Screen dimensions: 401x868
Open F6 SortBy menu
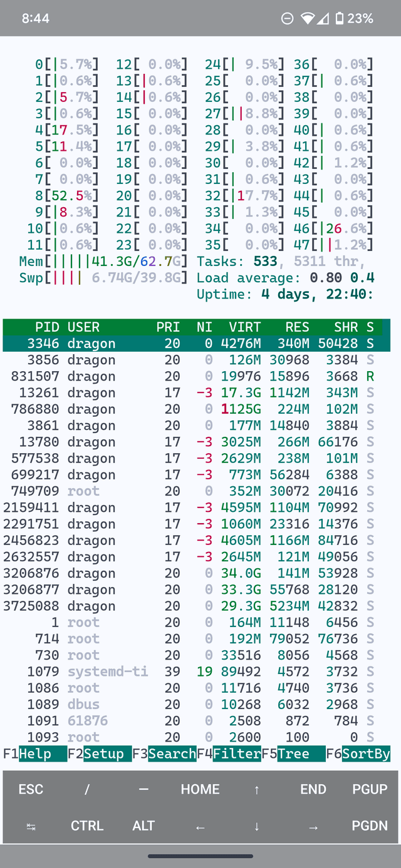[358, 753]
